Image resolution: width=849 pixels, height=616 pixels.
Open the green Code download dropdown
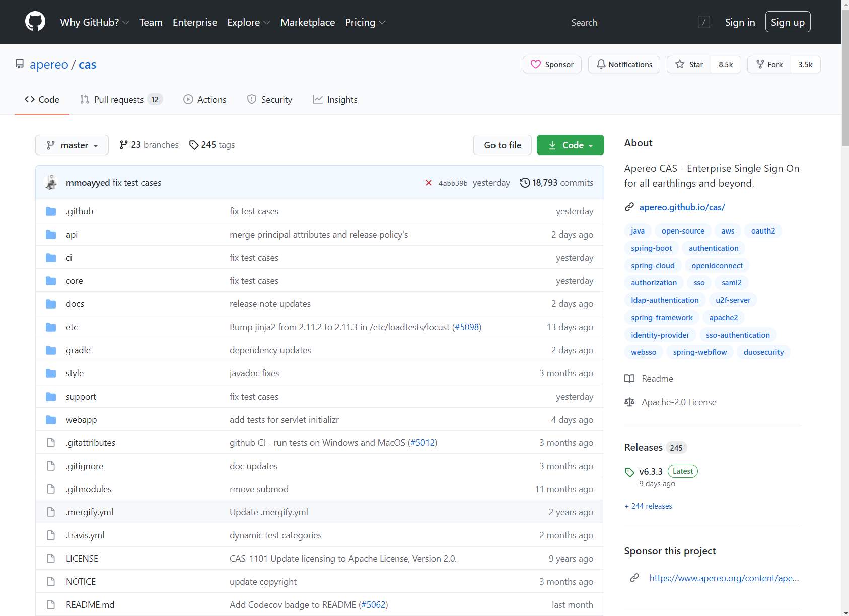(571, 145)
